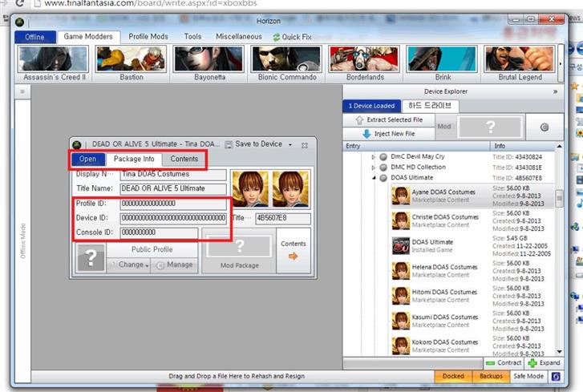Click the right Tina package thumbnail
Screen dimensions: 583x392
click(x=290, y=188)
